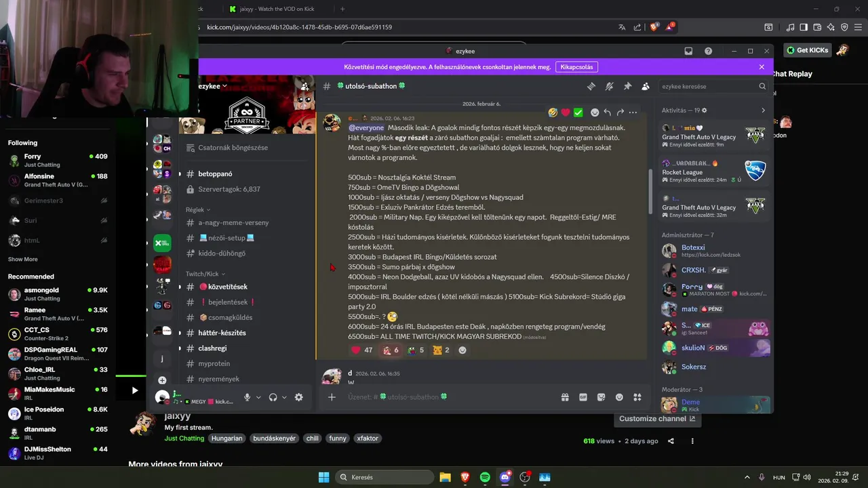
Task: Open Discord help question mark icon
Action: point(708,51)
